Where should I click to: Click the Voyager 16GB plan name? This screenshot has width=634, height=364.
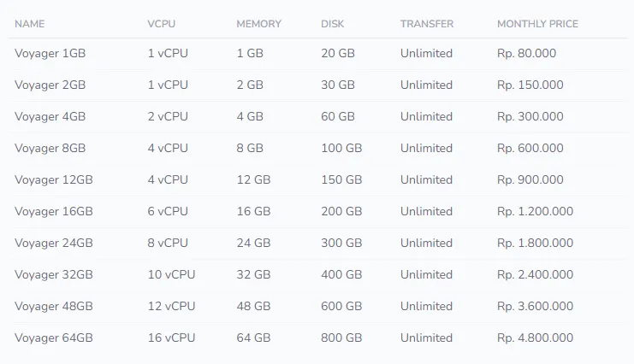(54, 212)
